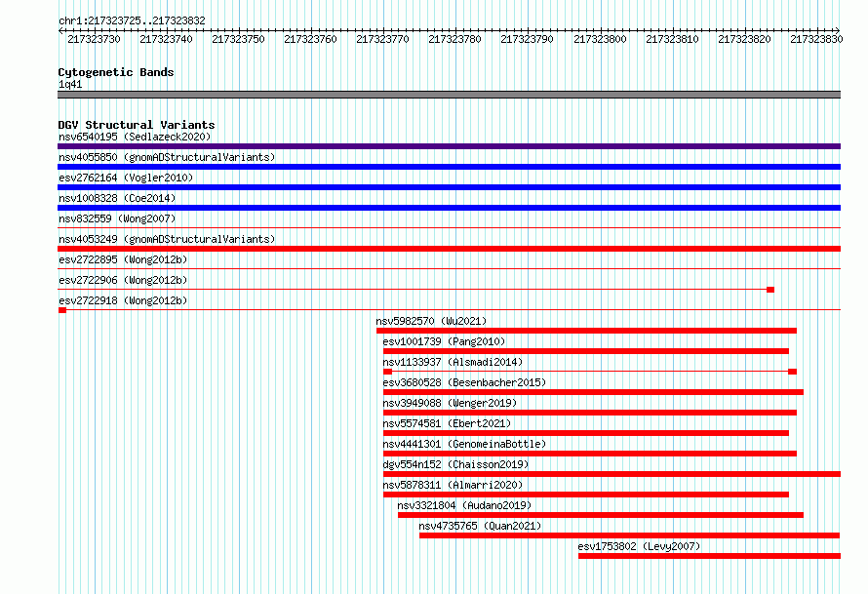The image size is (868, 594).
Task: Open variant esv3680528 (Besenbacher2015)
Action: click(464, 382)
